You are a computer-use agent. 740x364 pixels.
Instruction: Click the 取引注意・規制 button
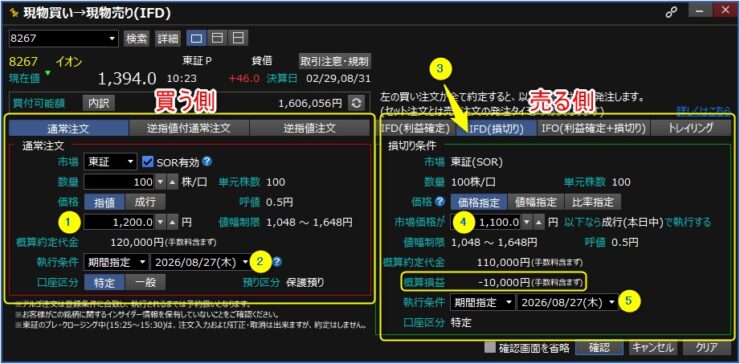pyautogui.click(x=335, y=61)
